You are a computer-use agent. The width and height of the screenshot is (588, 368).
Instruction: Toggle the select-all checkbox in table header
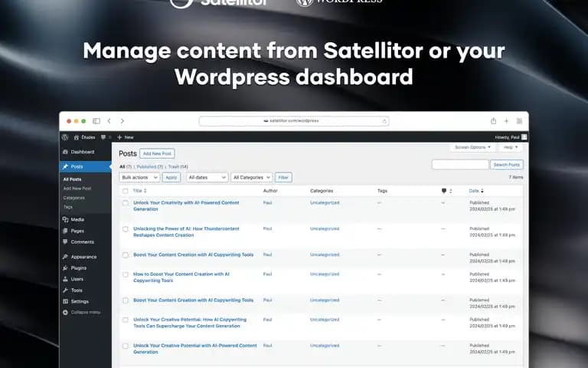pos(126,191)
